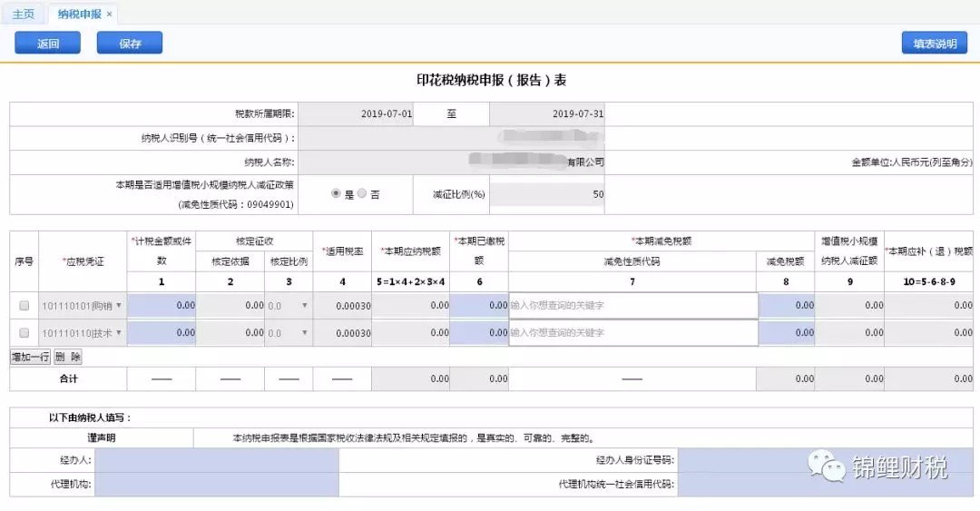Switch to the 主页 tab
This screenshot has height=511, width=980.
(23, 14)
